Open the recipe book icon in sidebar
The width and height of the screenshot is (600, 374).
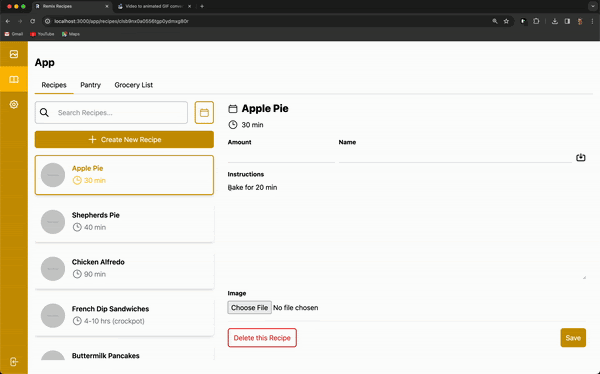coord(14,79)
